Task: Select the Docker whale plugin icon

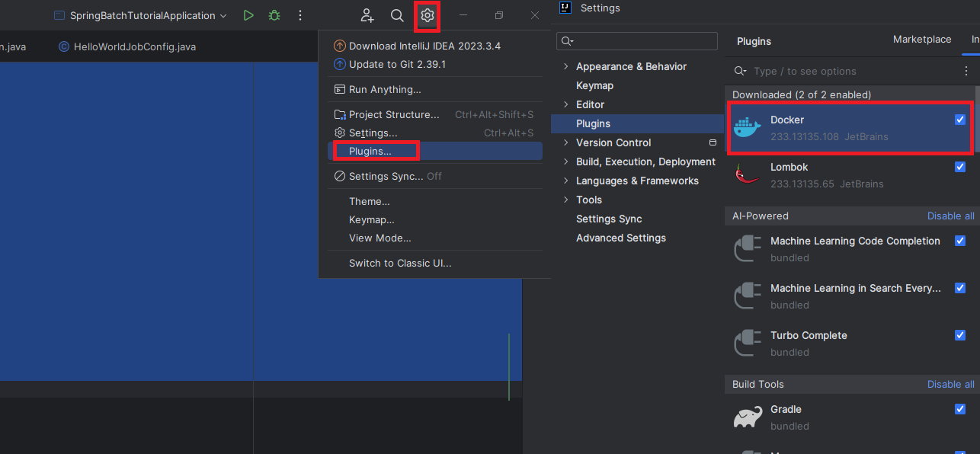Action: coord(747,128)
